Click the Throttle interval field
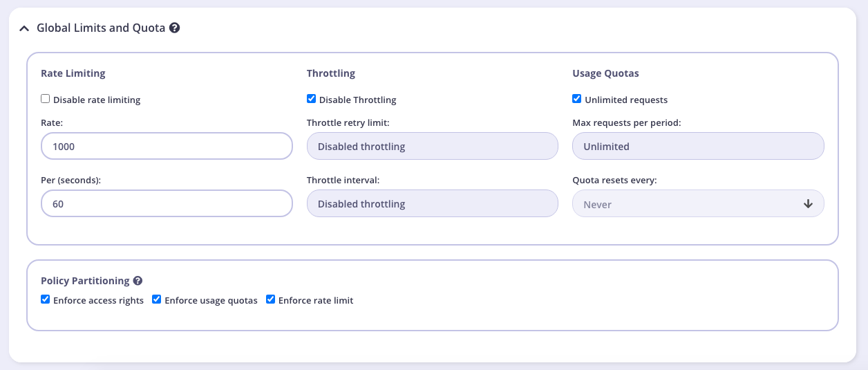Viewport: 868px width, 370px height. pyautogui.click(x=433, y=204)
